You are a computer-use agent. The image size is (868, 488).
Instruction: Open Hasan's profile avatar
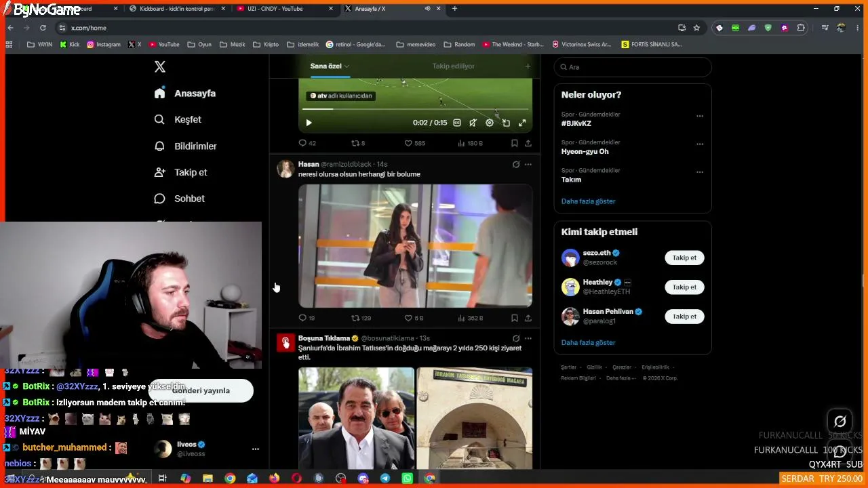pos(285,169)
